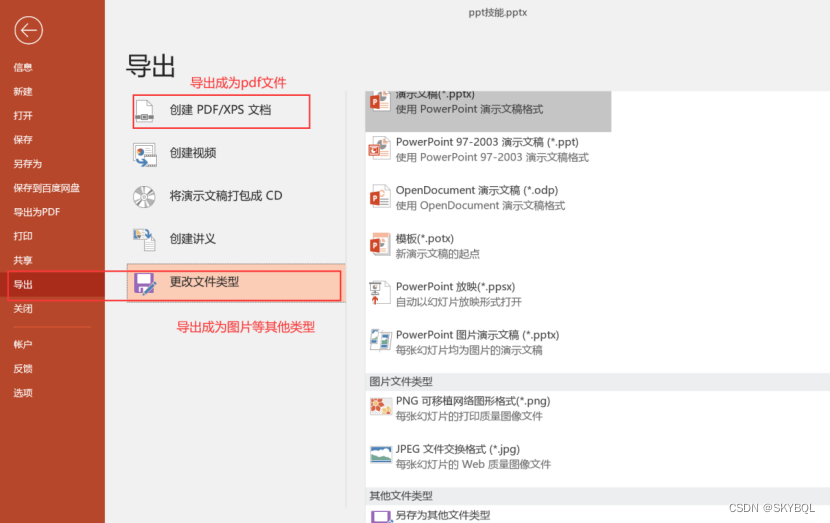The height and width of the screenshot is (523, 830).
Task: Click the 创建视频 film icon
Action: click(x=145, y=155)
